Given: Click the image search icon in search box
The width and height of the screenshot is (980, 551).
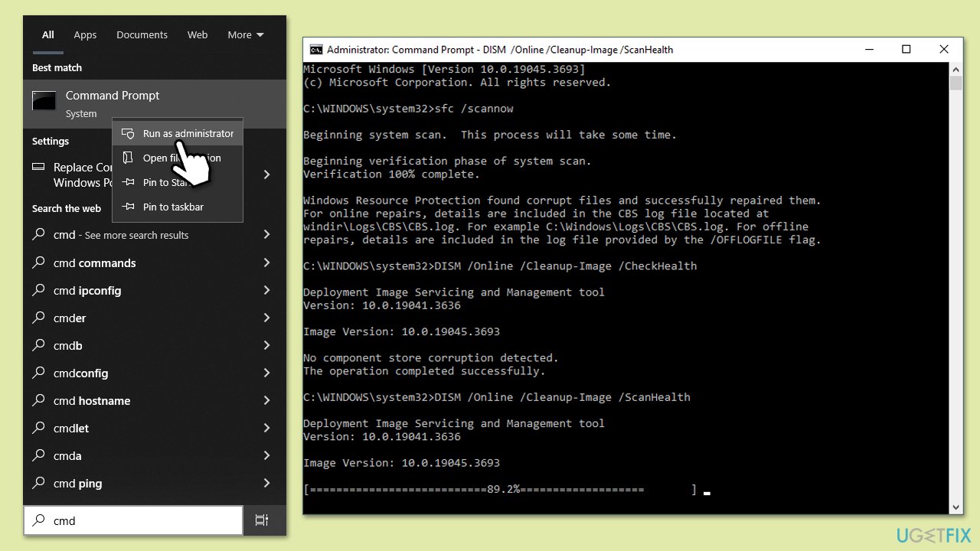Looking at the screenshot, I should (x=262, y=520).
